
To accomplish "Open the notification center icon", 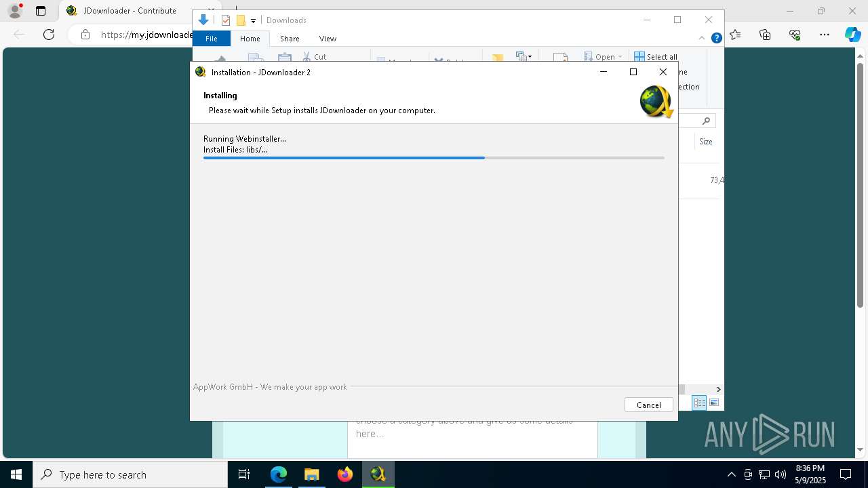I will 846,474.
